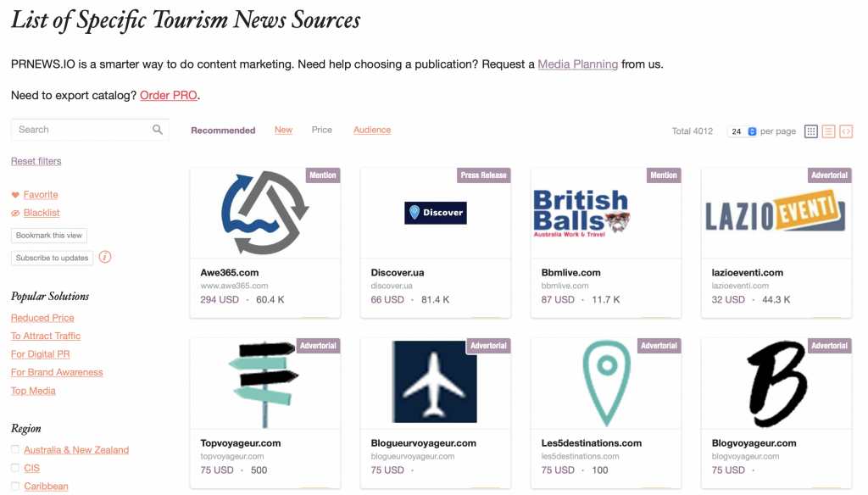Click the www.awe365.com URL text
The width and height of the screenshot is (868, 495).
tap(234, 286)
